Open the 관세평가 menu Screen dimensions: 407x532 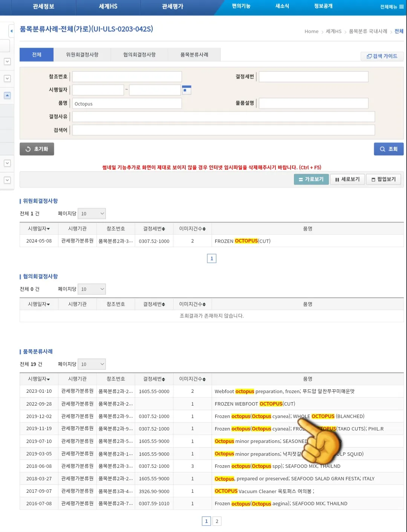(x=173, y=7)
